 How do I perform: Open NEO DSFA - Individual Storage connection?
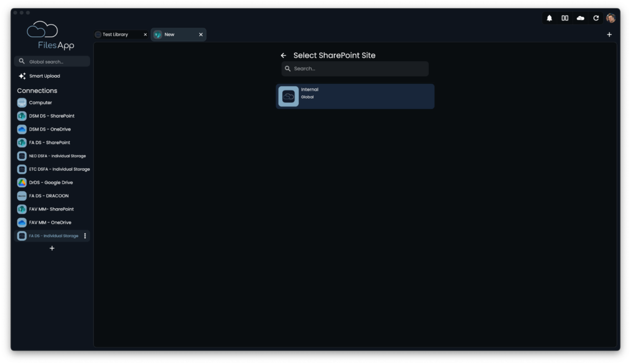(x=52, y=156)
